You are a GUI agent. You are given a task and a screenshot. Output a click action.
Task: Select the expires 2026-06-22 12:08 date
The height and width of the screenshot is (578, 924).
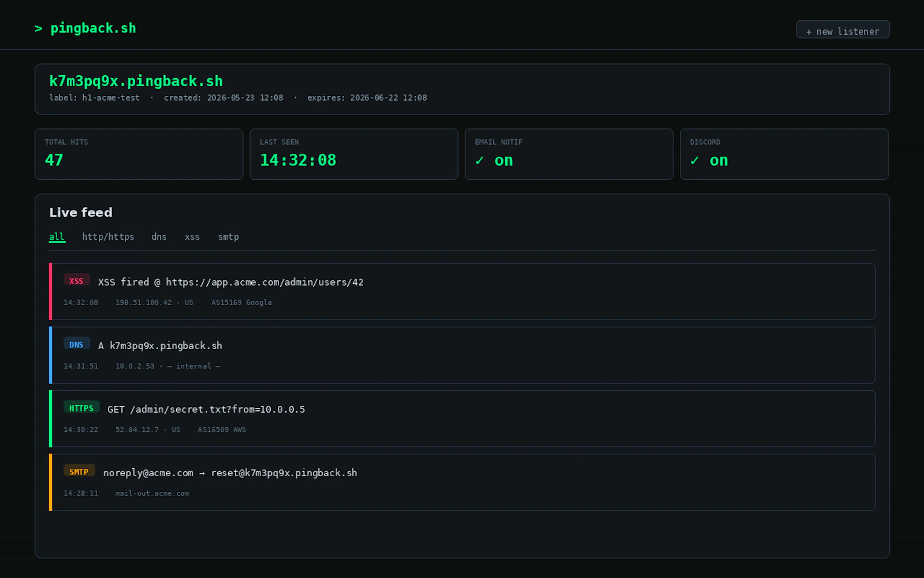click(x=367, y=98)
